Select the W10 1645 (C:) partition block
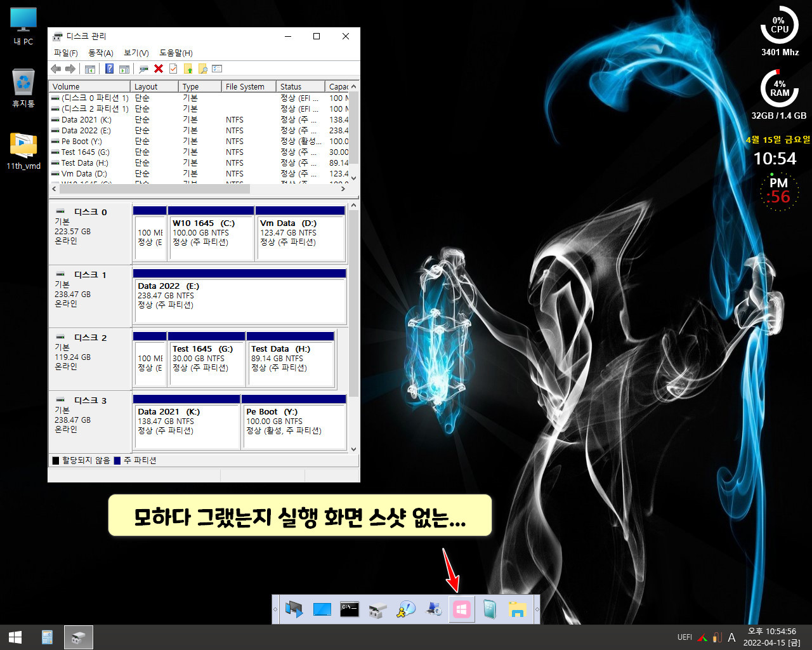 (x=211, y=233)
